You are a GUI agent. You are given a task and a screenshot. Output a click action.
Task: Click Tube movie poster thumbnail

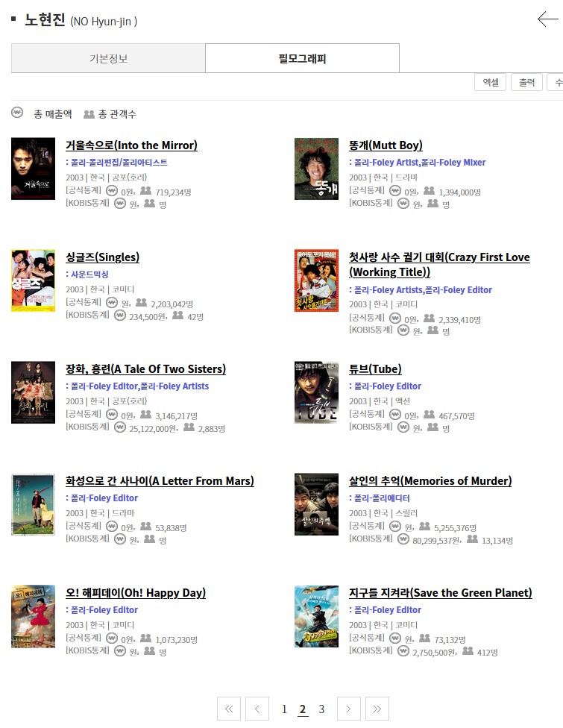click(x=316, y=392)
